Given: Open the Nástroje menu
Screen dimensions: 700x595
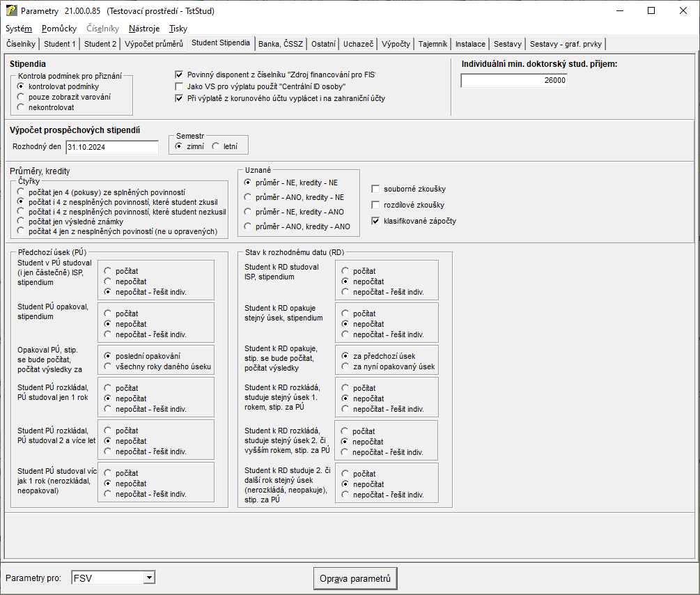Looking at the screenshot, I should pyautogui.click(x=144, y=29).
